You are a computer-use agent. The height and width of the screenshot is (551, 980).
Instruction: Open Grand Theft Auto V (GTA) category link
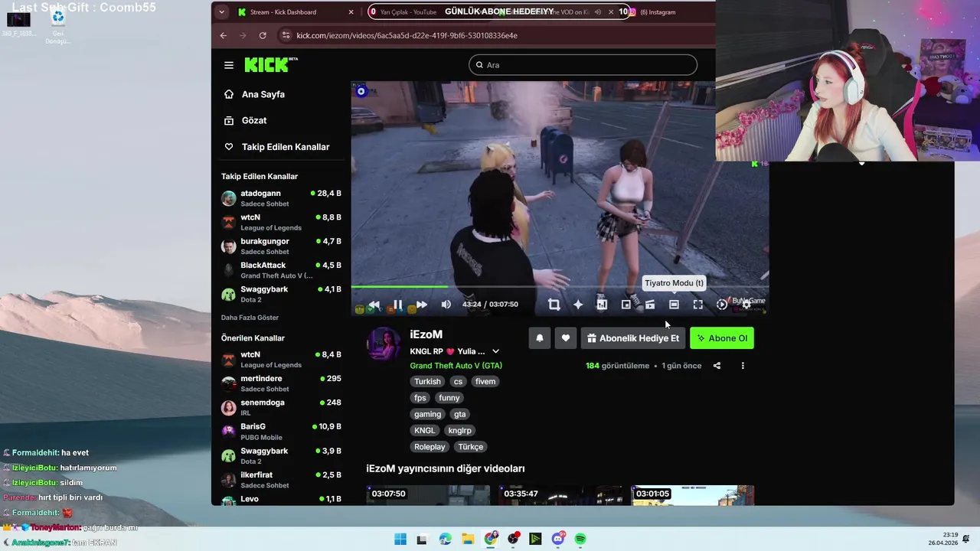pos(456,366)
